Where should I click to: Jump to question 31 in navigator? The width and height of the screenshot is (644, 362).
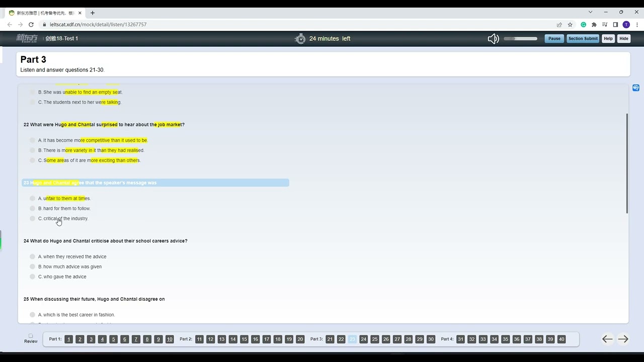point(460,339)
